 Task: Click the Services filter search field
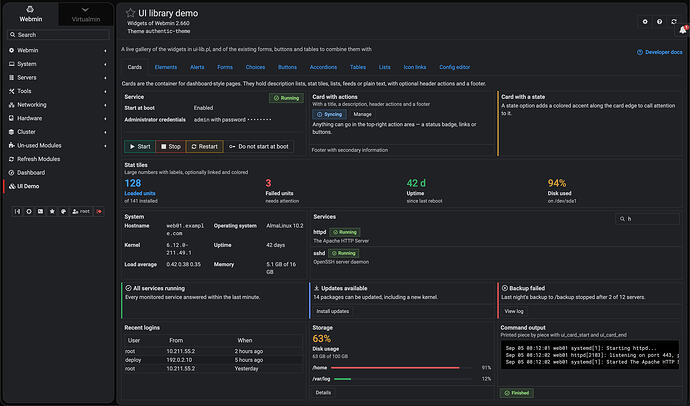coord(647,219)
